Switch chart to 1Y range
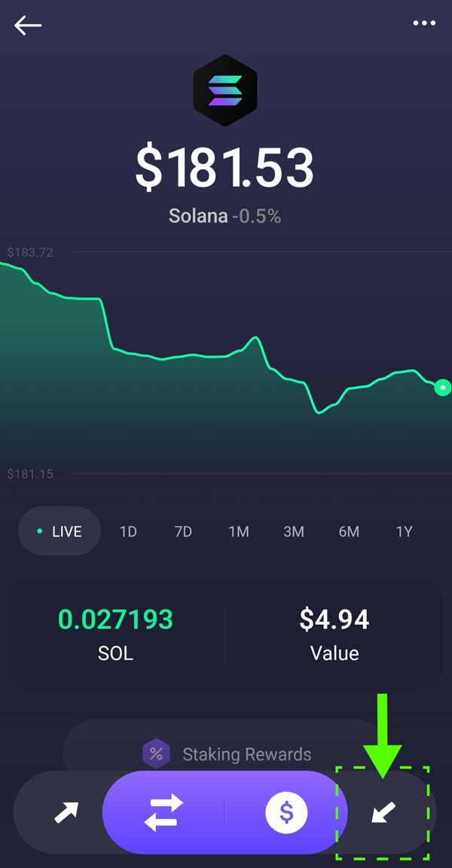The width and height of the screenshot is (452, 868). (404, 531)
